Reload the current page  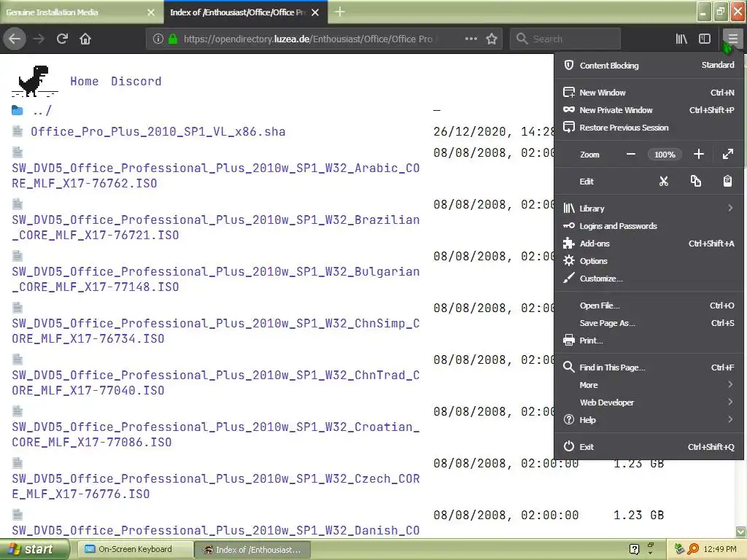(x=62, y=39)
